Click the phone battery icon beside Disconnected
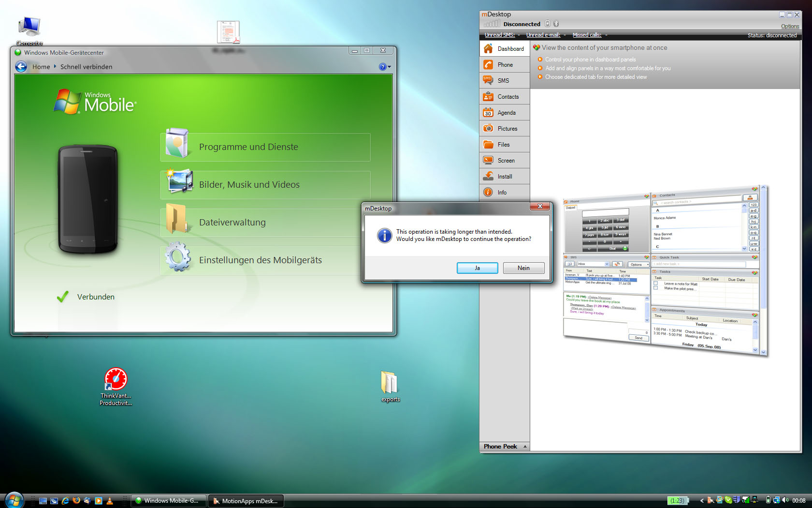Image resolution: width=812 pixels, height=508 pixels. (x=548, y=24)
